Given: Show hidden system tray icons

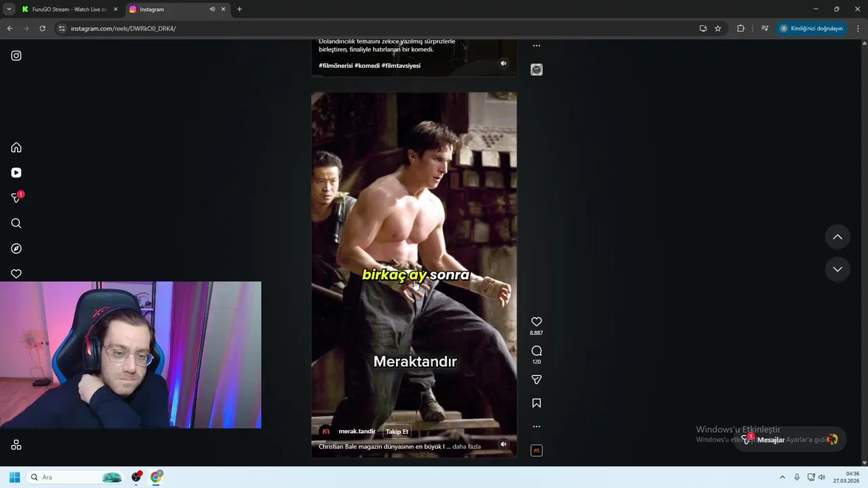Looking at the screenshot, I should point(782,477).
